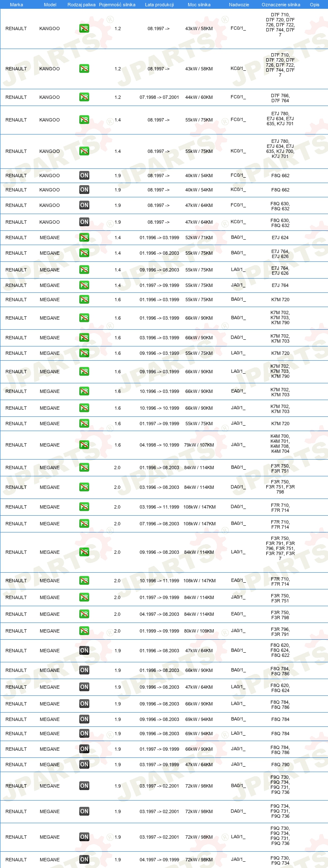The width and height of the screenshot is (328, 868).
Task: Click the Moc silnika column header
Action: pos(199,5)
